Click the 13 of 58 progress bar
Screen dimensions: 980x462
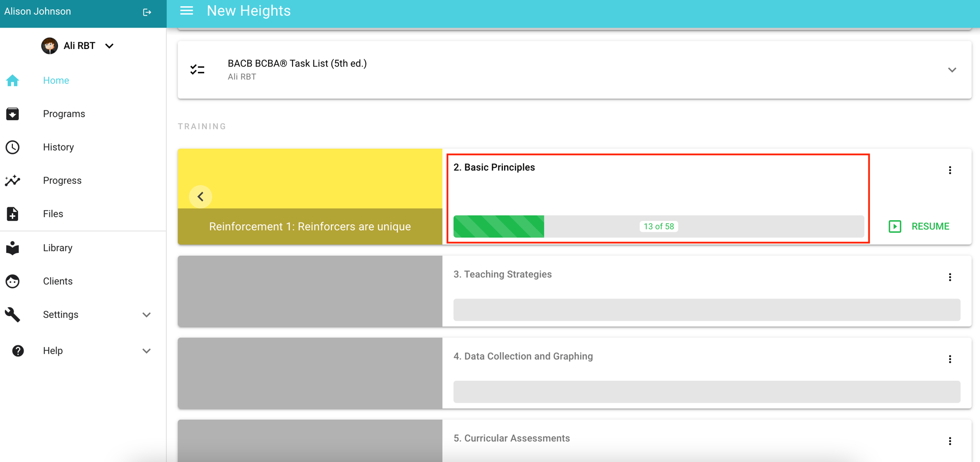point(659,226)
